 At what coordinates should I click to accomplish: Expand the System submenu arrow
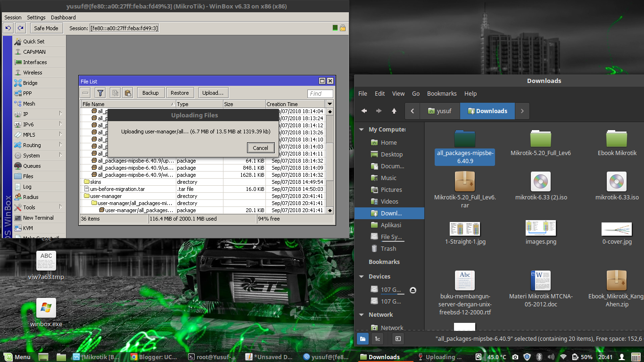coord(61,156)
